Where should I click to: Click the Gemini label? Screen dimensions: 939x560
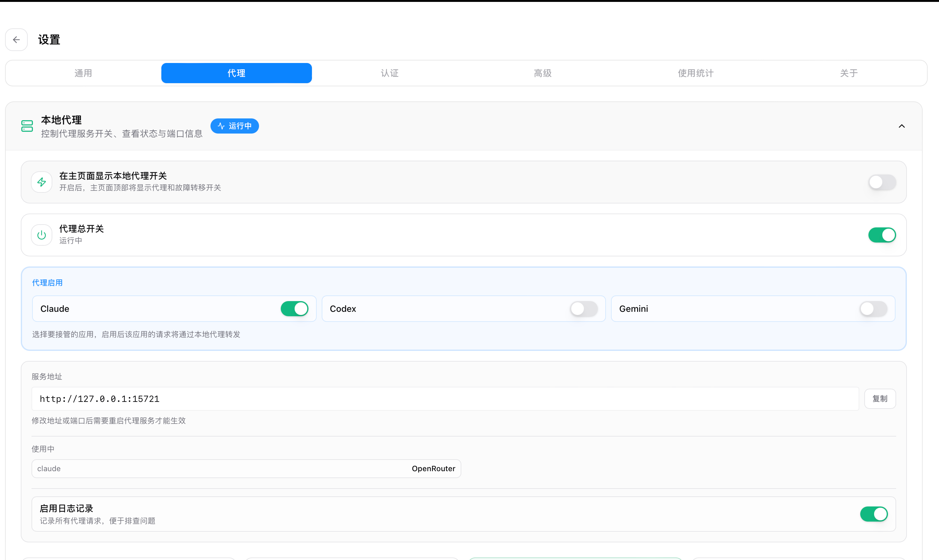click(634, 309)
